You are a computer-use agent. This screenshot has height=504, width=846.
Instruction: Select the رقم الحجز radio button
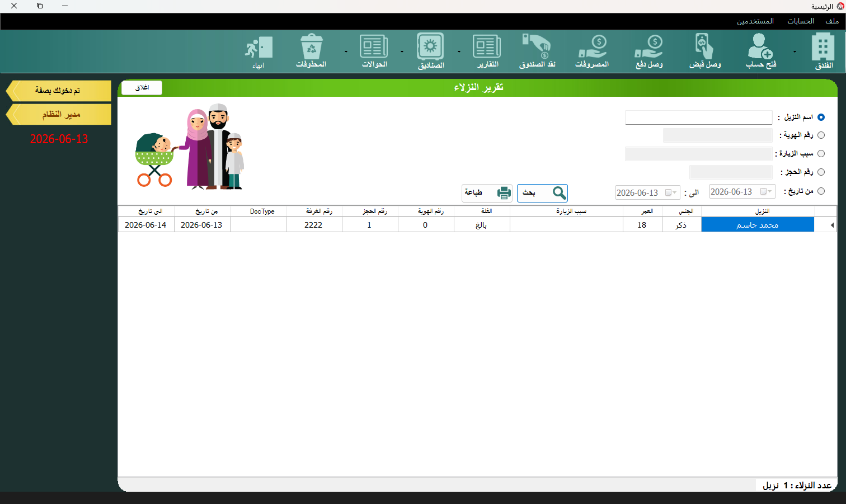point(821,172)
